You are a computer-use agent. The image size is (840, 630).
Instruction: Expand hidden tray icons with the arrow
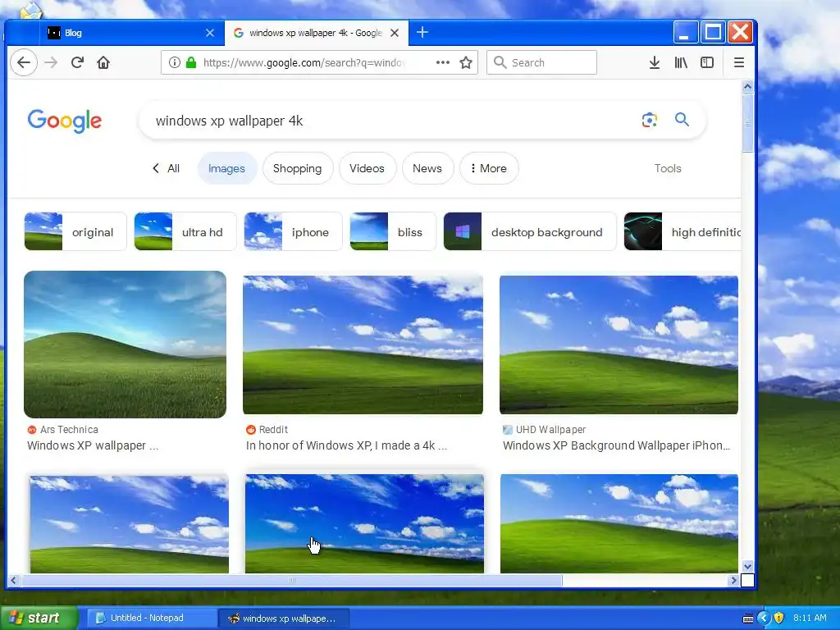[x=764, y=619]
